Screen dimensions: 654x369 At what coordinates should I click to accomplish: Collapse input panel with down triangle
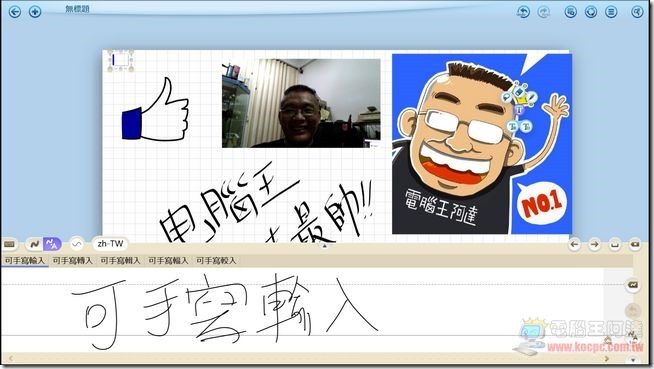point(634,360)
